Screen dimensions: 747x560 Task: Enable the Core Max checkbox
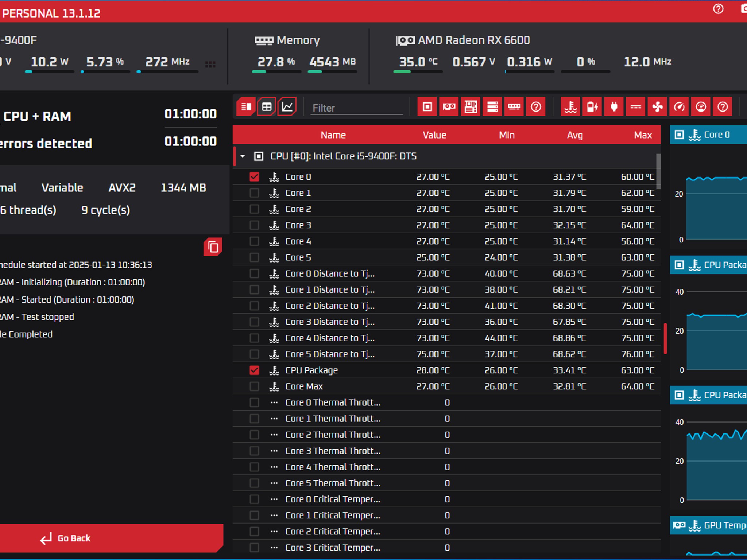pos(254,386)
